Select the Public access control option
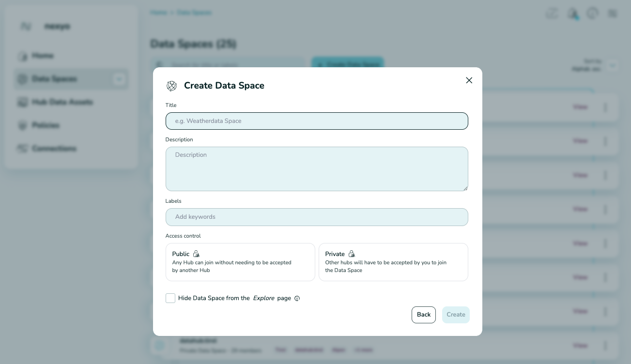Screen dimensions: 631x364 240,262
